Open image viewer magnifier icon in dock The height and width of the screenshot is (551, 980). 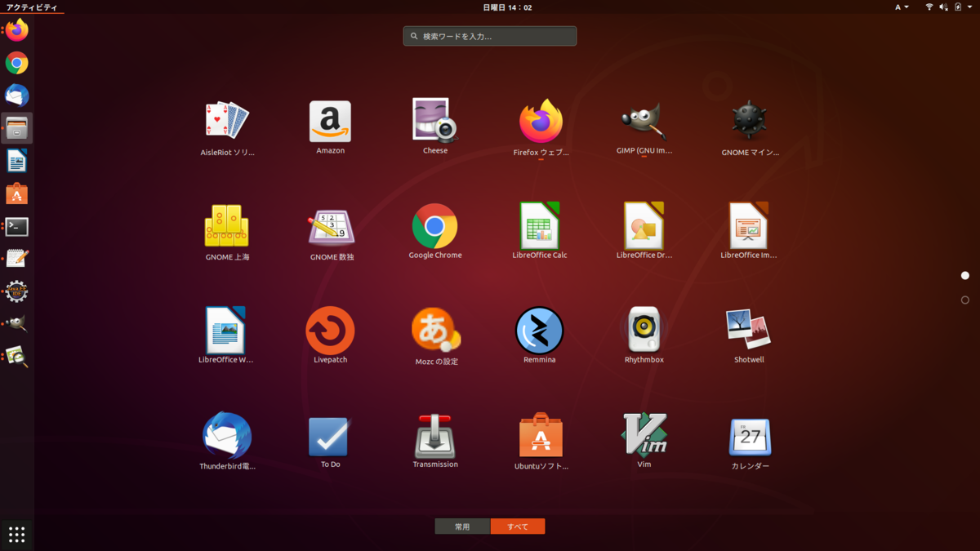pos(17,357)
